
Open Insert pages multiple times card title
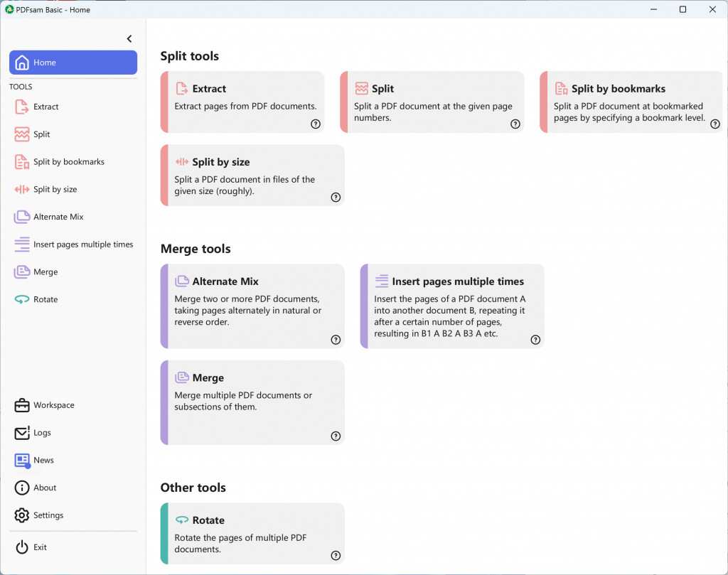[x=458, y=281]
